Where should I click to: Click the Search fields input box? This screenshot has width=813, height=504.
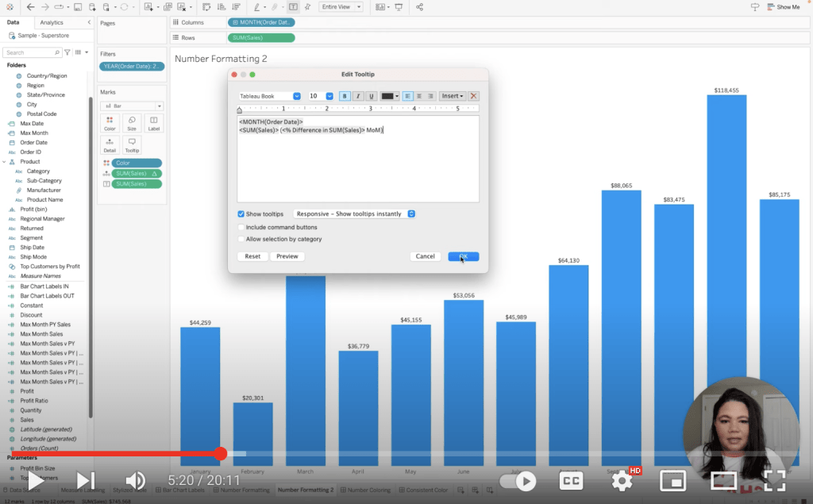click(32, 52)
